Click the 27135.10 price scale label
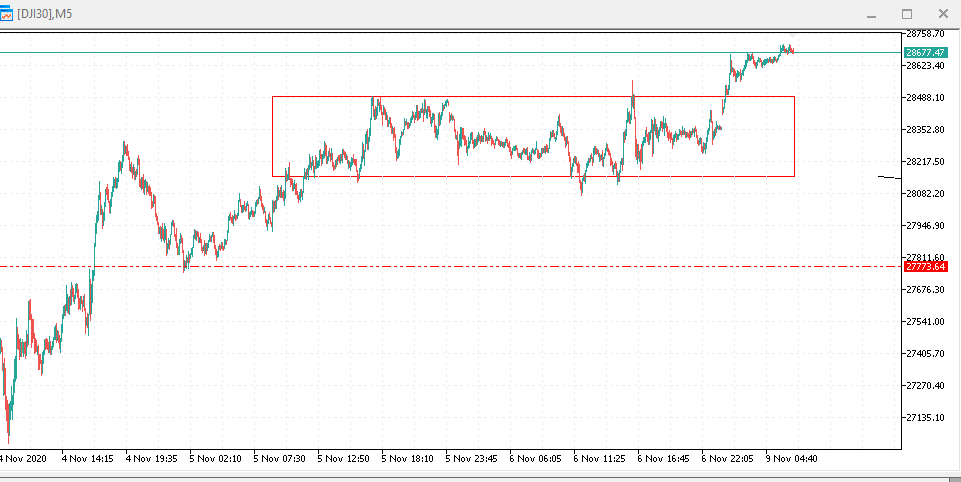 [926, 418]
